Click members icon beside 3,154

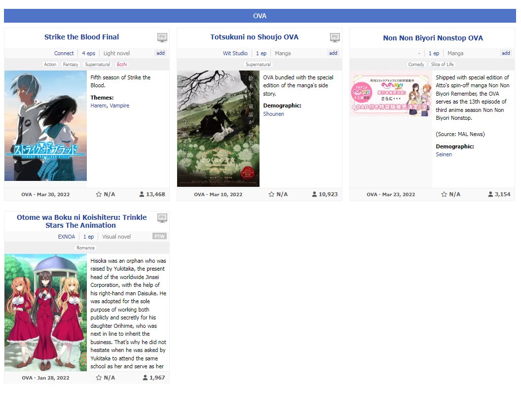[x=490, y=194]
